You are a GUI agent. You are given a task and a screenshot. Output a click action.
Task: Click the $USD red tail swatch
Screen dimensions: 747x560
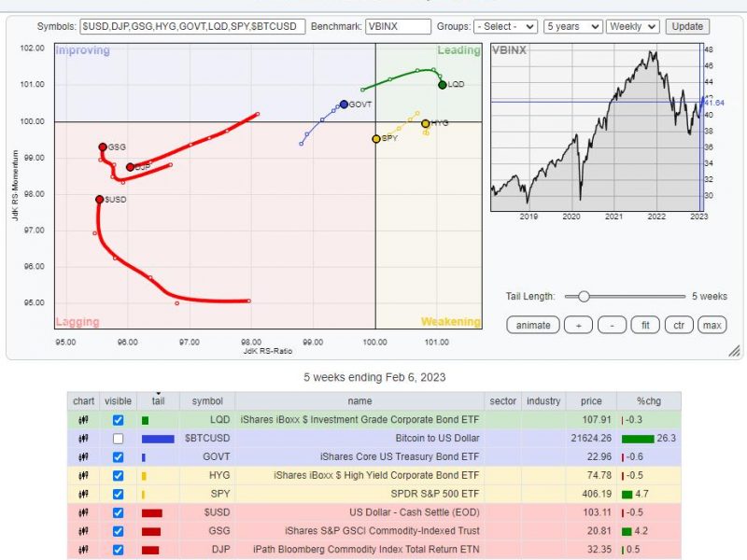[x=152, y=512]
